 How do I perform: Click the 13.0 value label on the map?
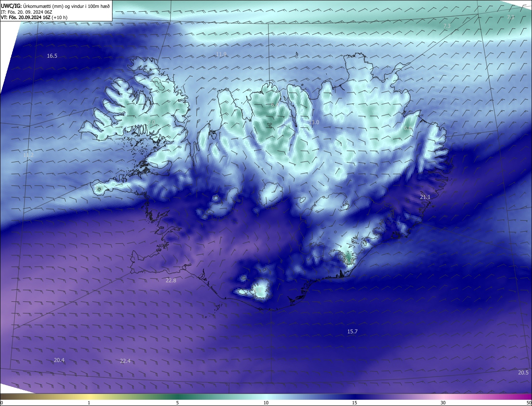pyautogui.click(x=314, y=122)
